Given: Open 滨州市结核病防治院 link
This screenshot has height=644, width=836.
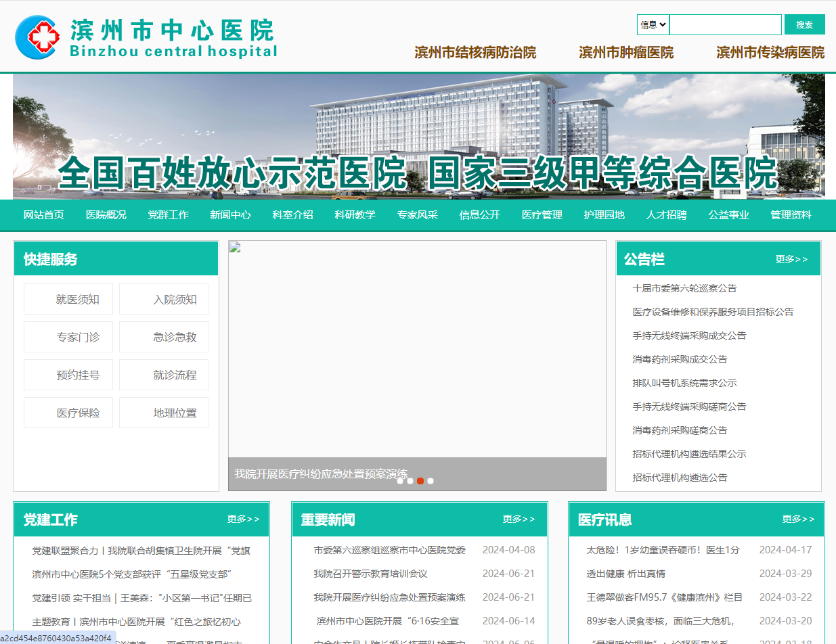Looking at the screenshot, I should coord(475,52).
